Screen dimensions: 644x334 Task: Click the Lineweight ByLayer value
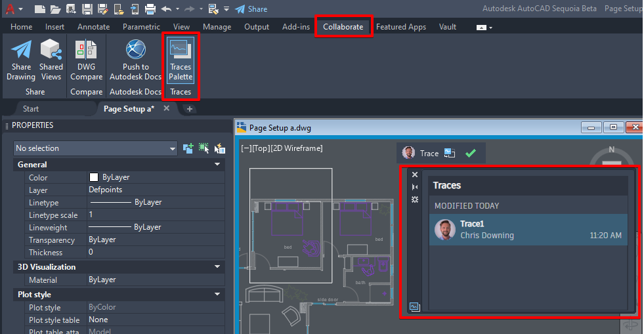pos(156,227)
